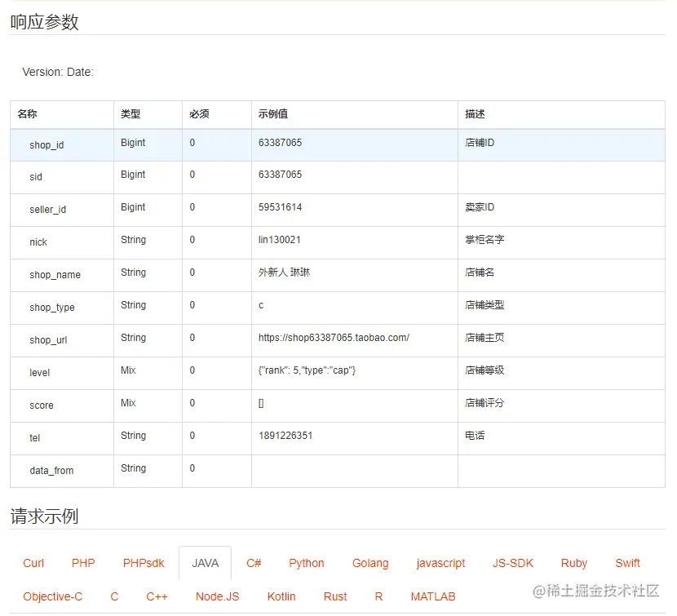Screen dimensions: 677x616
Task: Select the shop_type parameter name
Action: tap(52, 308)
